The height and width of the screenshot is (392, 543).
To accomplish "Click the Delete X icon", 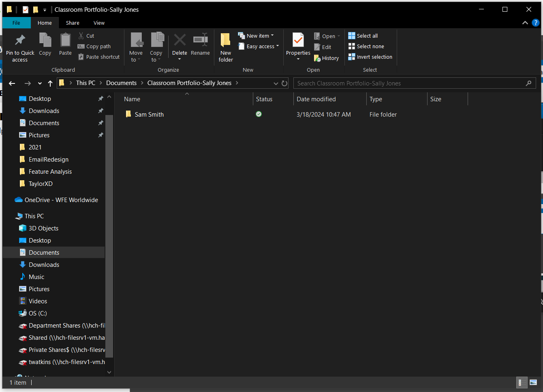I will pos(180,40).
